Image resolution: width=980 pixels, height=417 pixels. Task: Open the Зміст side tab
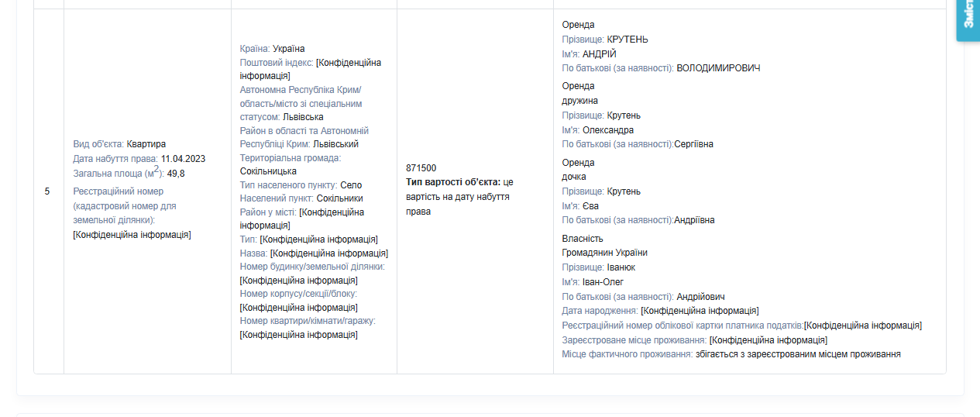click(x=968, y=21)
